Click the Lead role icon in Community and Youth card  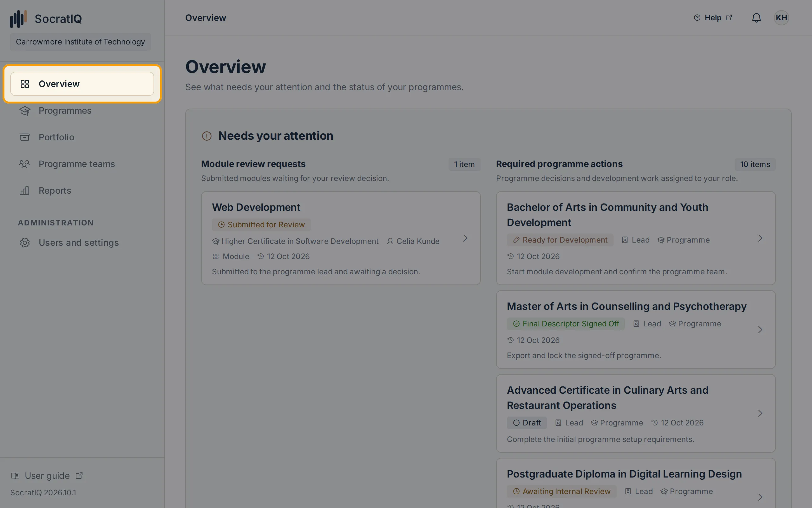click(625, 240)
